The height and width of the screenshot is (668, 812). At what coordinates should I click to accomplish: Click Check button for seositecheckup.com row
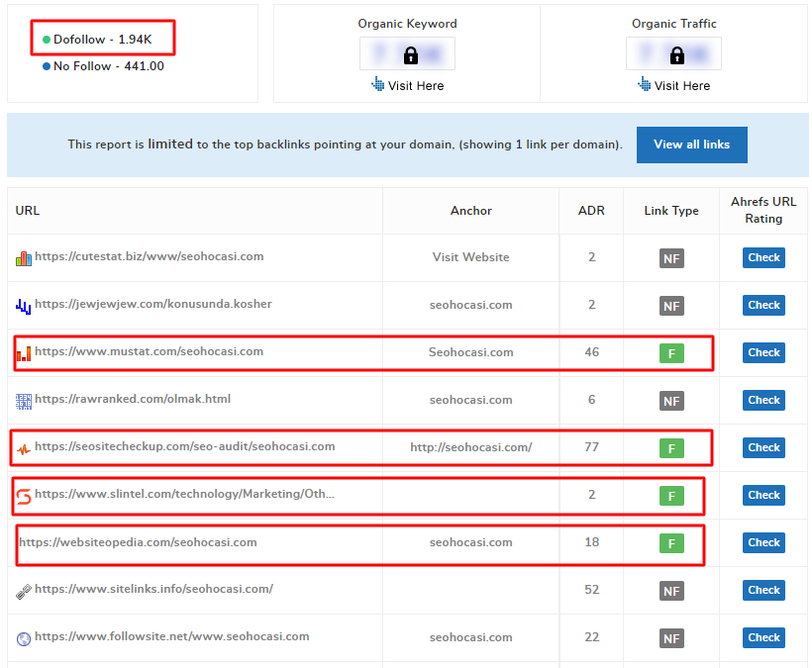[763, 447]
